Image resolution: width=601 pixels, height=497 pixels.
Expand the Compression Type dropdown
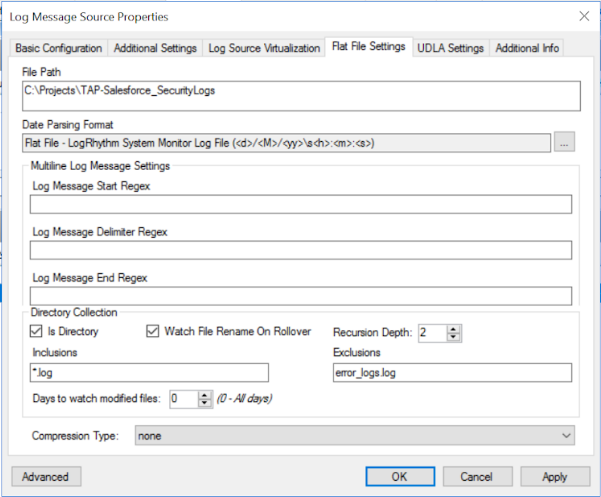tap(567, 436)
